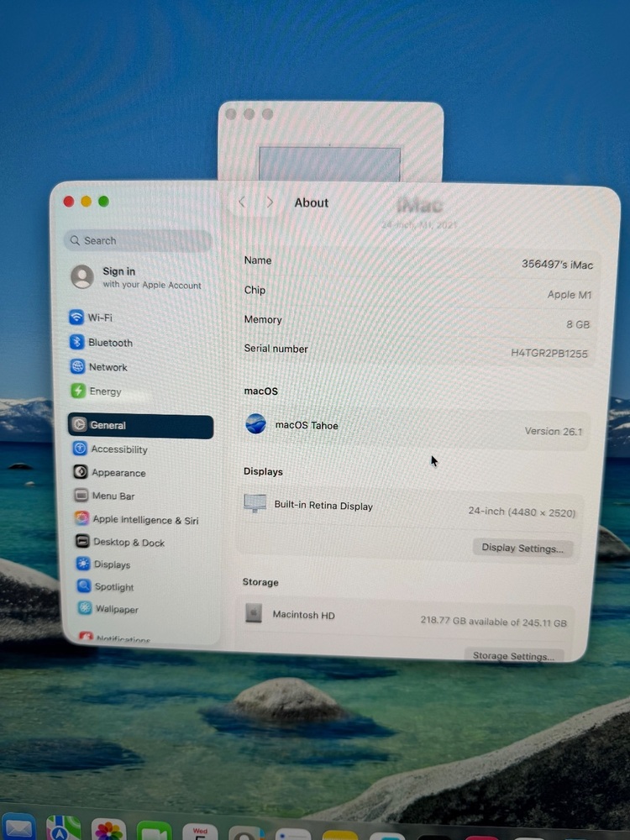This screenshot has height=840, width=630.
Task: Open Wi-Fi settings in sidebar
Action: (99, 318)
